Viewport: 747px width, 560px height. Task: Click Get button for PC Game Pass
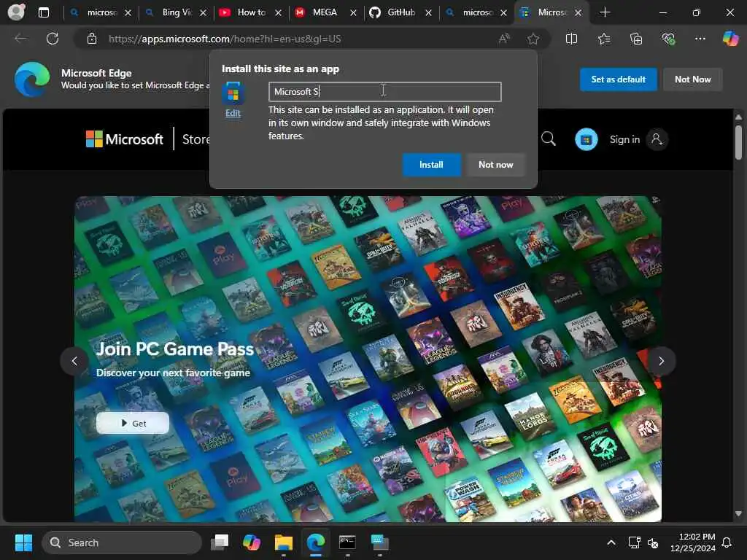tap(133, 423)
